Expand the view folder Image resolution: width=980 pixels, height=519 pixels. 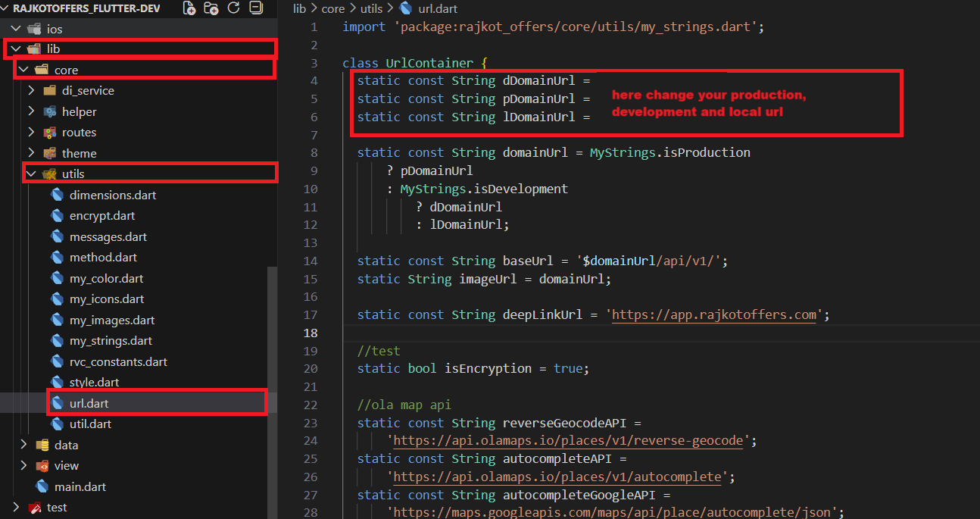[x=23, y=466]
